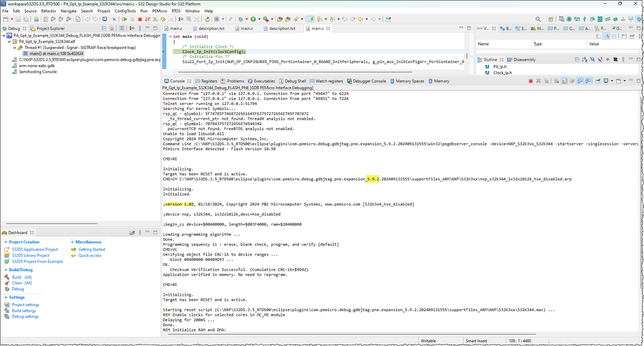The height and width of the screenshot is (346, 644).
Task: Click the Resume debug toolbar icon
Action: (x=124, y=19)
